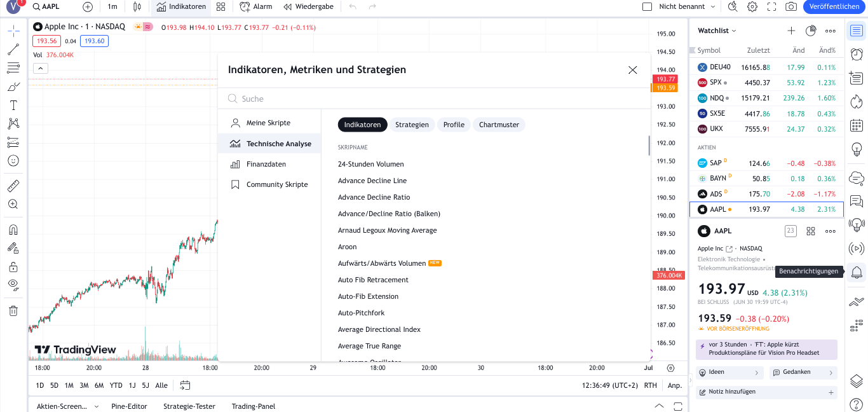Select the 1D time range button
868x412 pixels.
click(40, 385)
